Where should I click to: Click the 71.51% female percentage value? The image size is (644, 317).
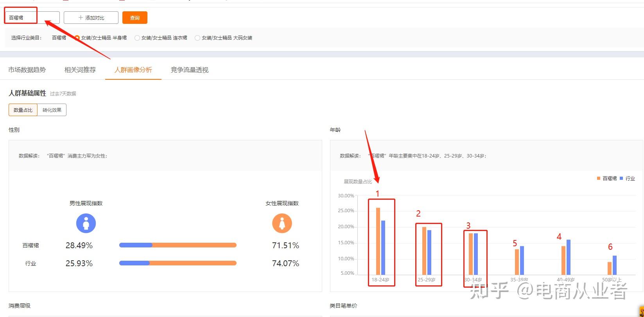coord(285,245)
